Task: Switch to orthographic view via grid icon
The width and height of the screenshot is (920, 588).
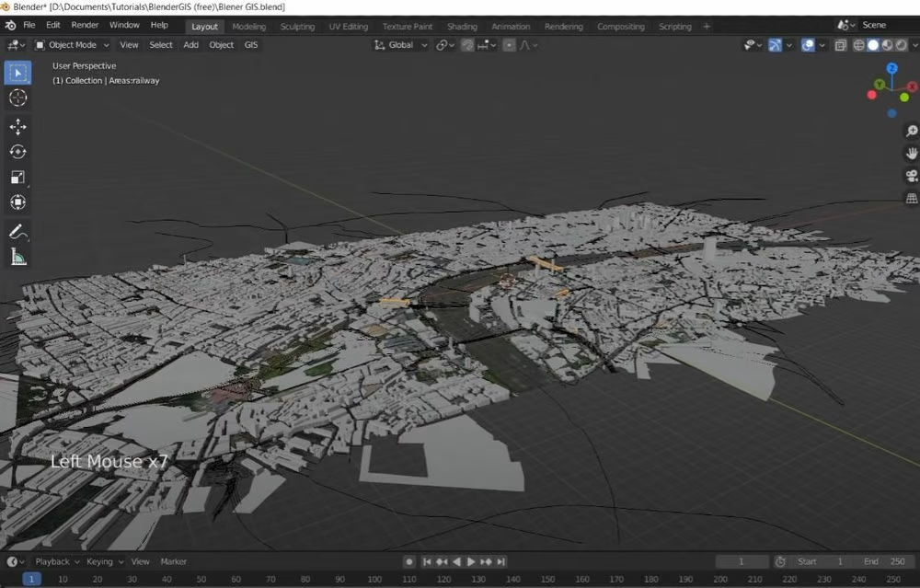Action: pyautogui.click(x=912, y=198)
